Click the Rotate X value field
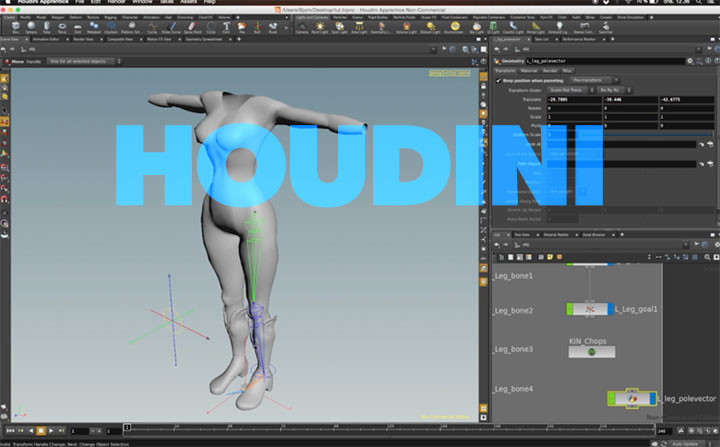720x447 pixels. (574, 108)
